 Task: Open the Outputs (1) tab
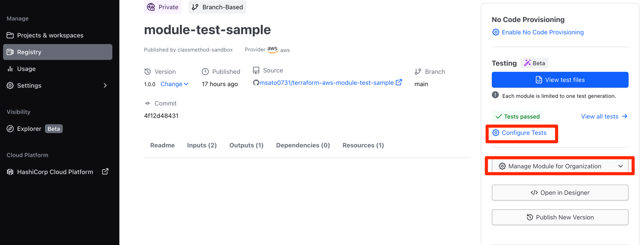coord(246,145)
